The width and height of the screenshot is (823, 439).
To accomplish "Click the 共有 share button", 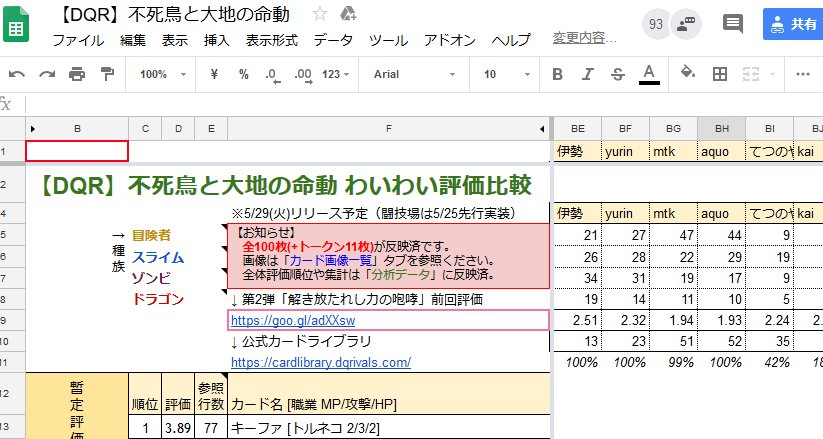I will 794,24.
